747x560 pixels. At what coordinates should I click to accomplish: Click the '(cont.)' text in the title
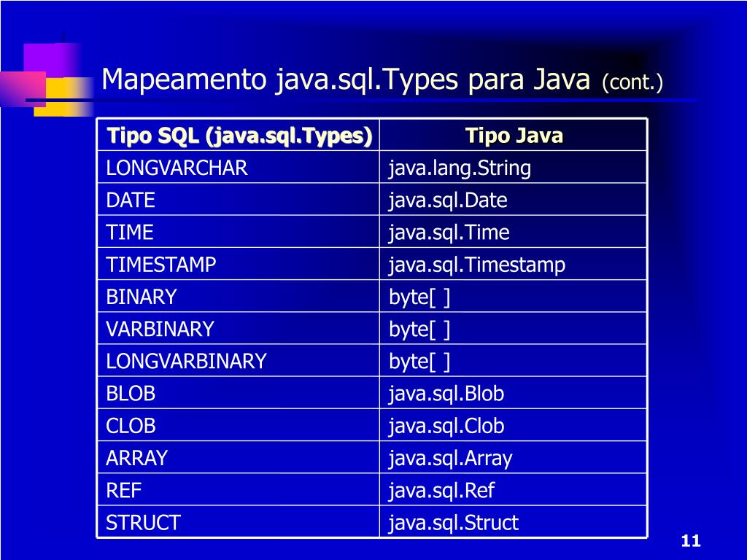tap(632, 82)
